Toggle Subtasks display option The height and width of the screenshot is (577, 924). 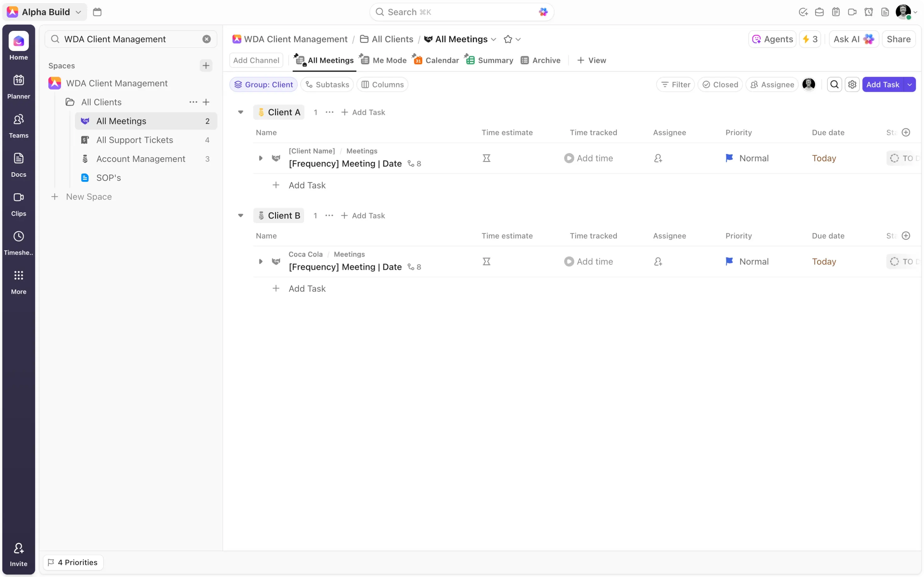click(327, 84)
